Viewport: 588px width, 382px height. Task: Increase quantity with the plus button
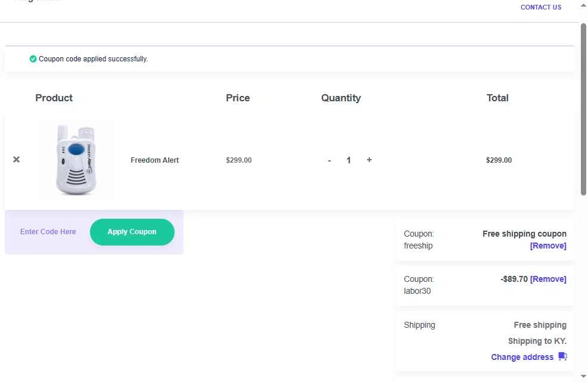[369, 160]
